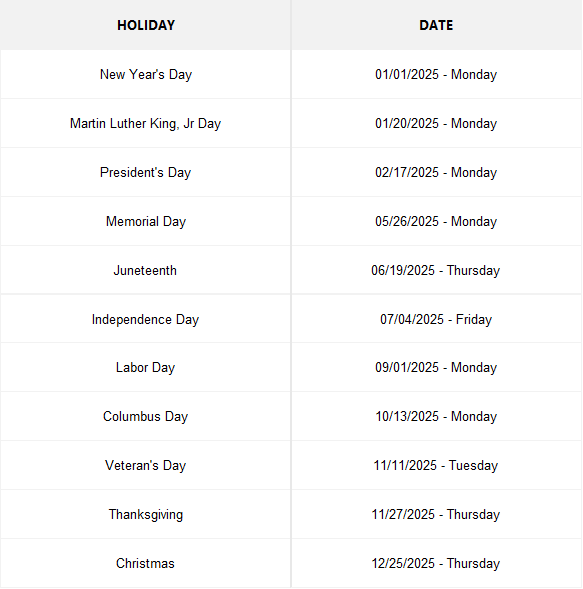Image resolution: width=583 pixels, height=589 pixels.
Task: Click the DATE column header
Action: point(436,25)
